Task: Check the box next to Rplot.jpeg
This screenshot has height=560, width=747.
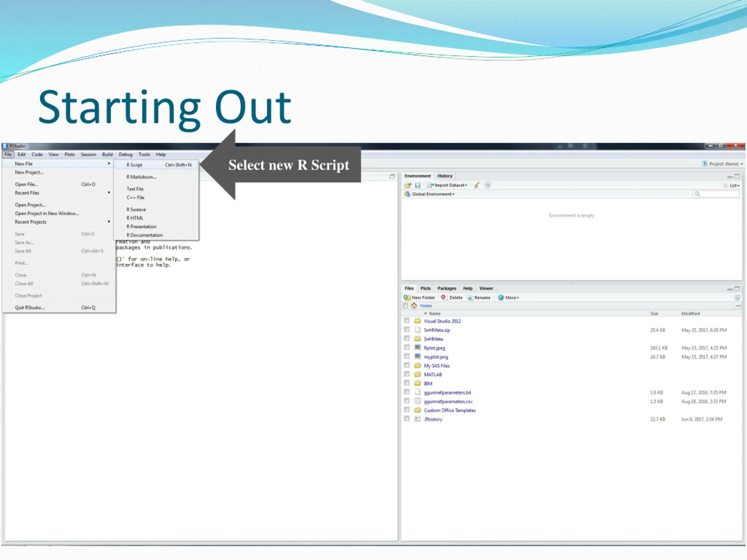Action: (x=407, y=347)
